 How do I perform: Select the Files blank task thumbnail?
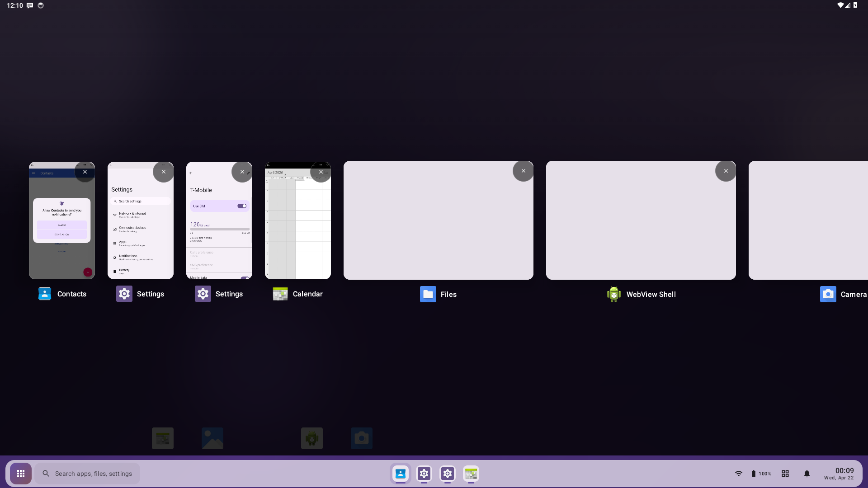click(438, 226)
